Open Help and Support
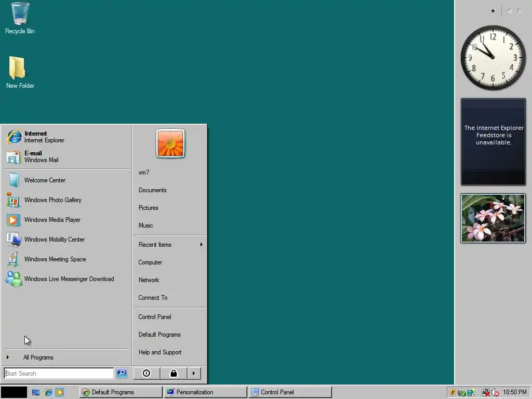Viewport: 532px width, 399px height. click(x=170, y=352)
